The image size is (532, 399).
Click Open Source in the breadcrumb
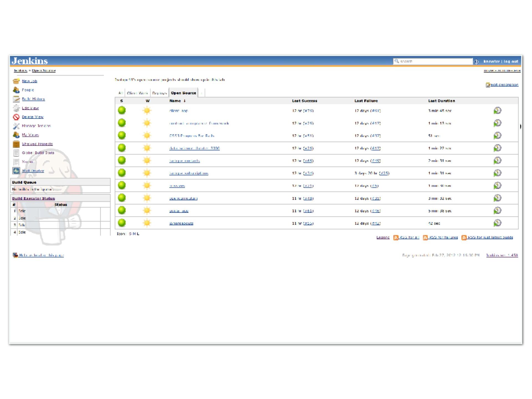tap(44, 71)
